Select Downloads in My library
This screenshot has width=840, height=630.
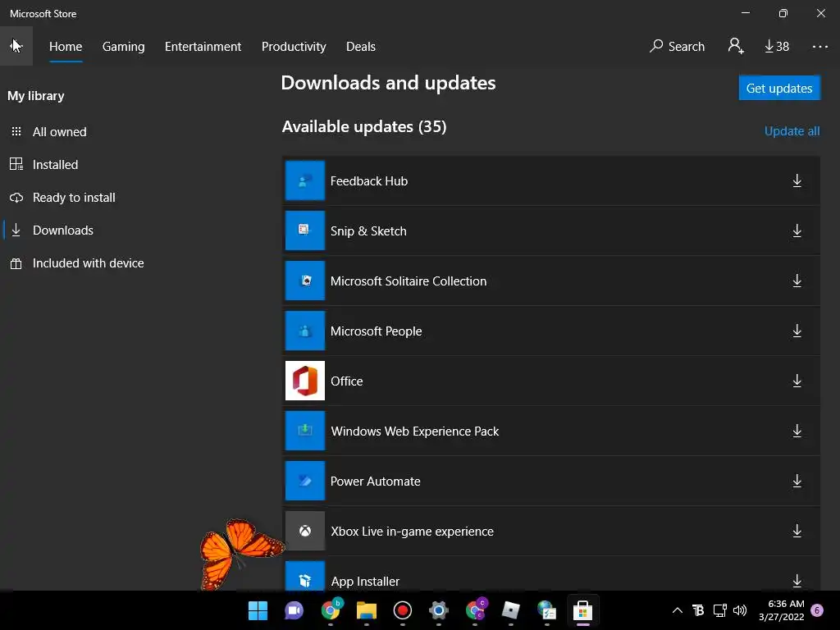[x=62, y=231]
